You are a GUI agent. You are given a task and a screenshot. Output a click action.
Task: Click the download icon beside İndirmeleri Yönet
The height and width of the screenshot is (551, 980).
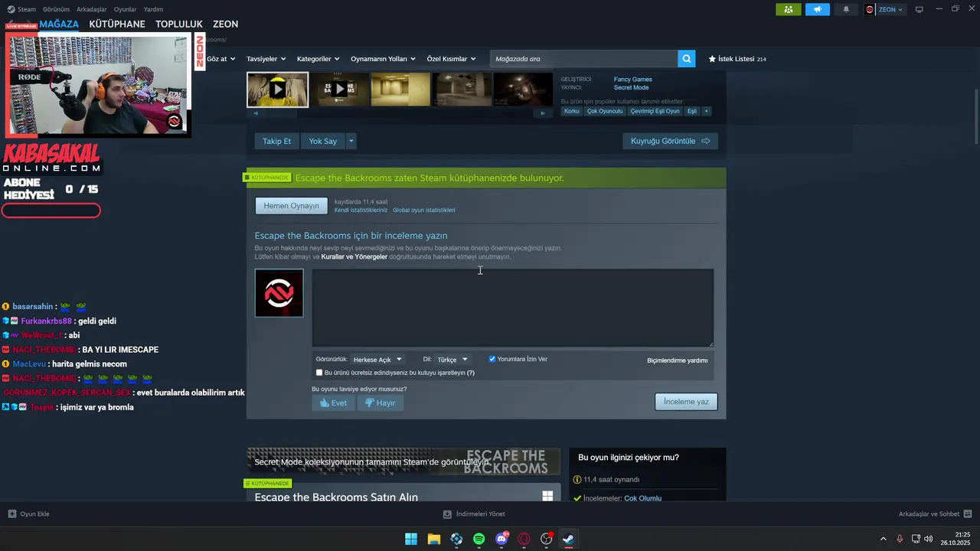(448, 514)
